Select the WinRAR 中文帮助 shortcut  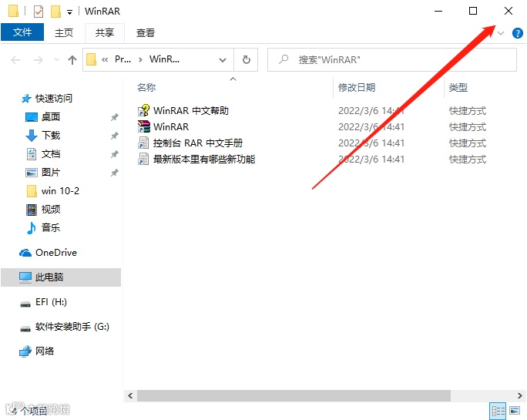(x=191, y=111)
